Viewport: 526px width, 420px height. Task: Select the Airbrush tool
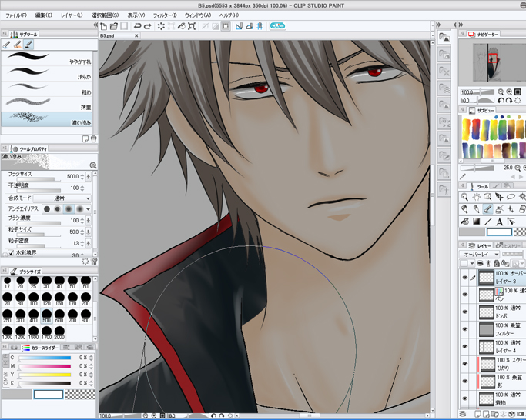click(499, 209)
